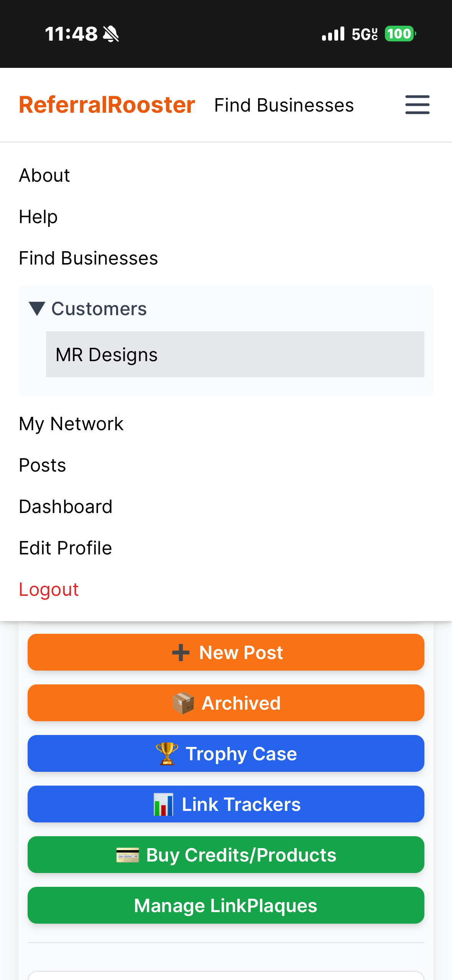Collapse the Customers section triangle
Image resolution: width=452 pixels, height=980 pixels.
click(37, 309)
